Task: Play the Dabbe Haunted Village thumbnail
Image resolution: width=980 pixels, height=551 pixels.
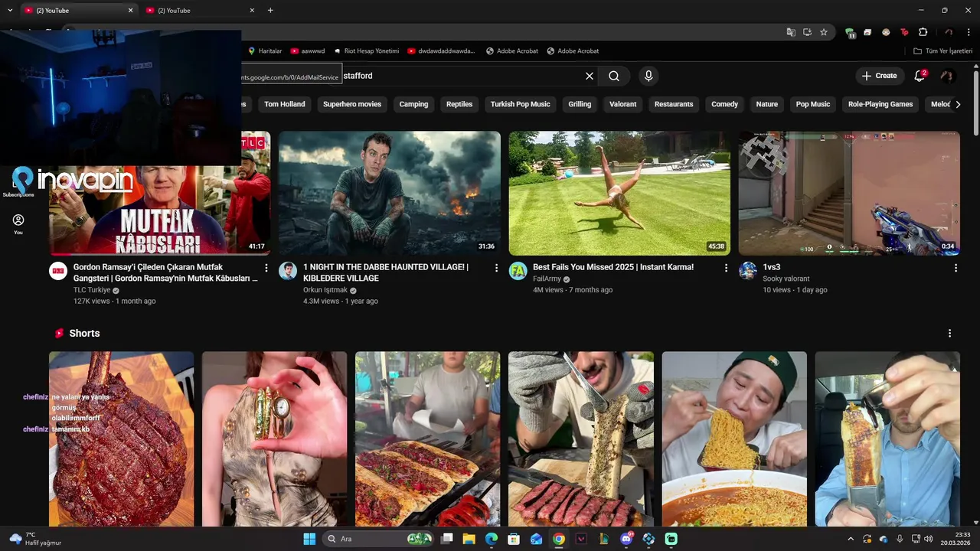Action: [x=390, y=193]
